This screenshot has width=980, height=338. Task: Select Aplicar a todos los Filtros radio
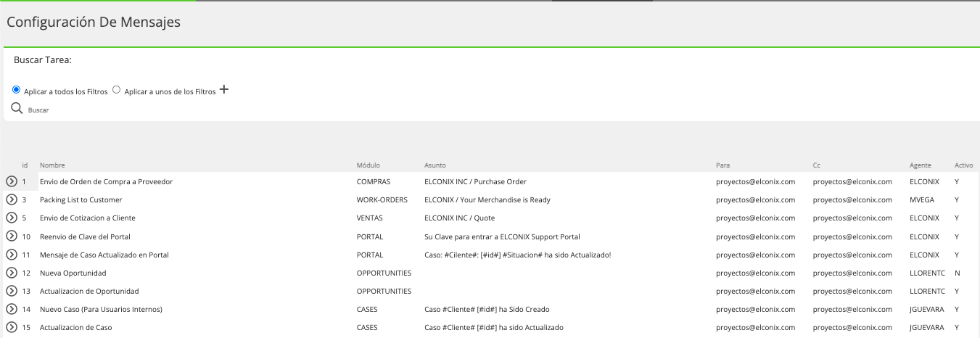point(16,90)
